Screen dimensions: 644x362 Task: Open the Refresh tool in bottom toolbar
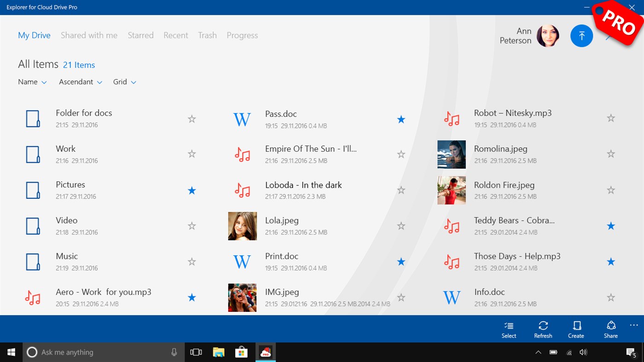543,328
